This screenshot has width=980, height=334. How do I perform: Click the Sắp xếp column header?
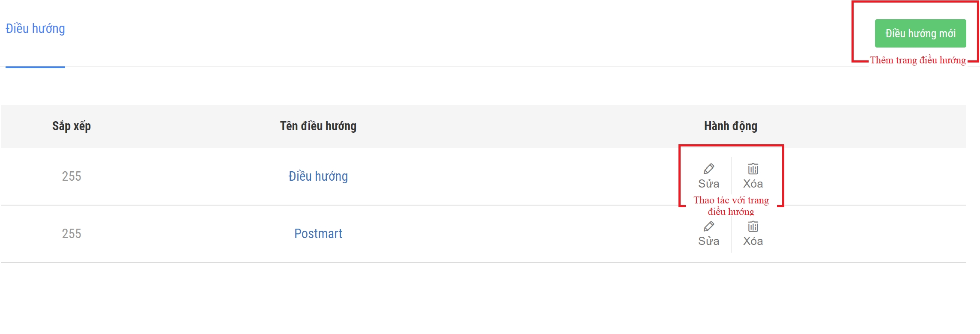tap(72, 126)
